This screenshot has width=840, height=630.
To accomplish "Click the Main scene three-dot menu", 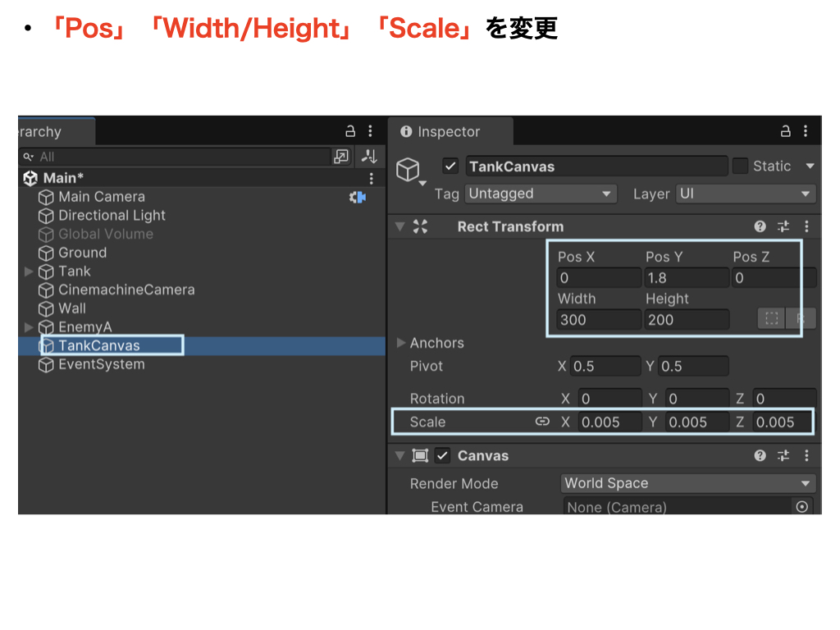I will pos(371,178).
